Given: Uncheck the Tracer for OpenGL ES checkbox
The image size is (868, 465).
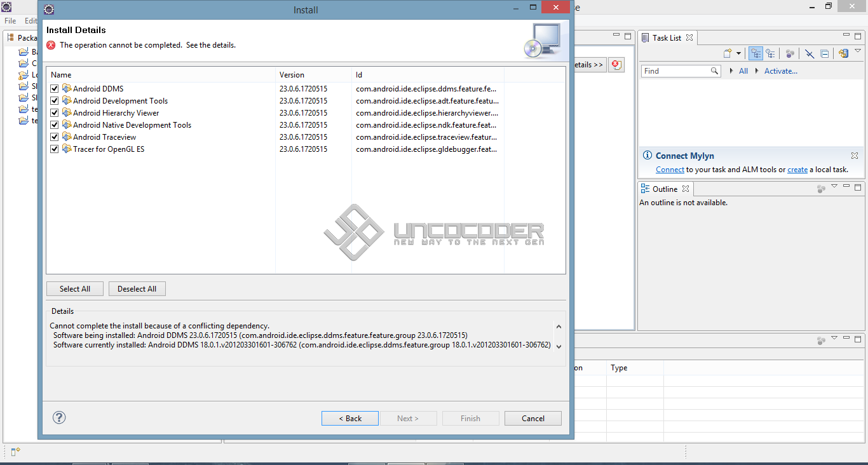Looking at the screenshot, I should (55, 149).
